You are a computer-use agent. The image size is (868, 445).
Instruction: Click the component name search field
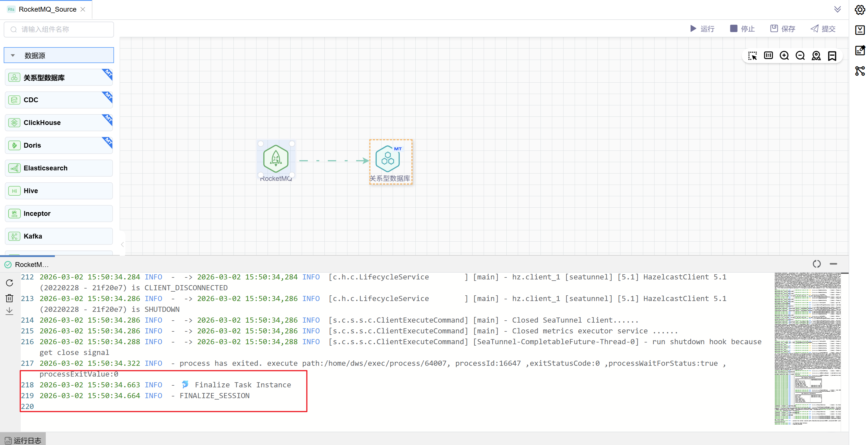coord(59,29)
